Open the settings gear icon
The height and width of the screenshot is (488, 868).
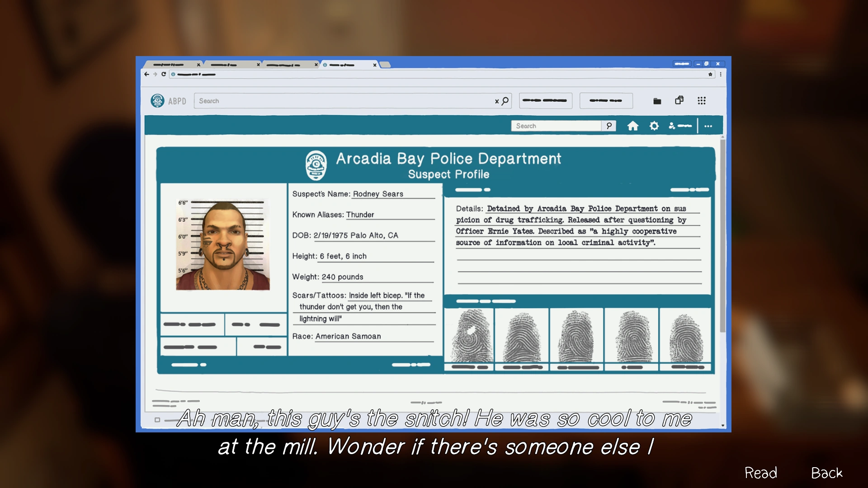(x=654, y=126)
